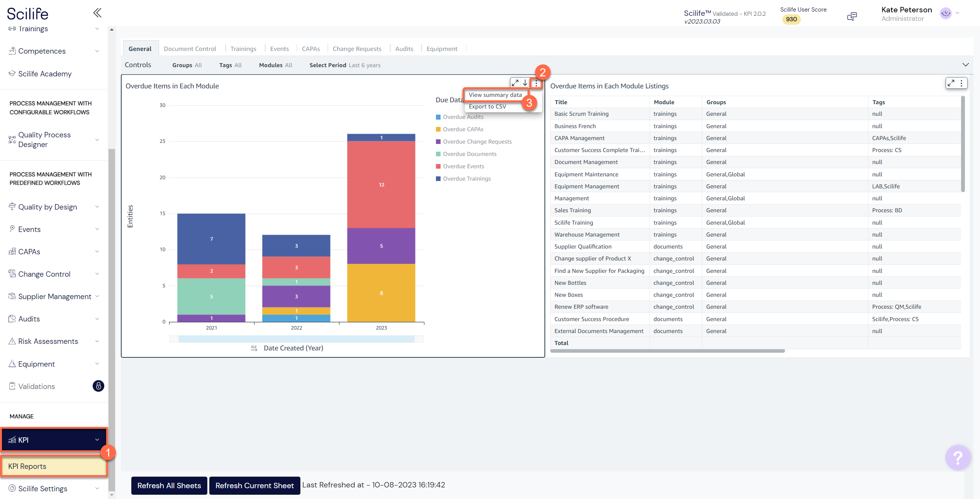Open the Modules filter
This screenshot has width=980, height=499.
pos(275,65)
